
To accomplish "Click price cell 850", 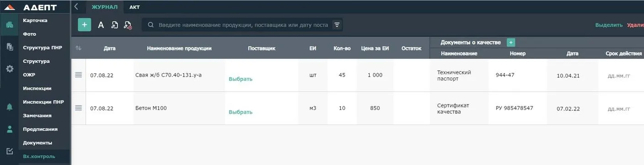I will [x=375, y=108].
